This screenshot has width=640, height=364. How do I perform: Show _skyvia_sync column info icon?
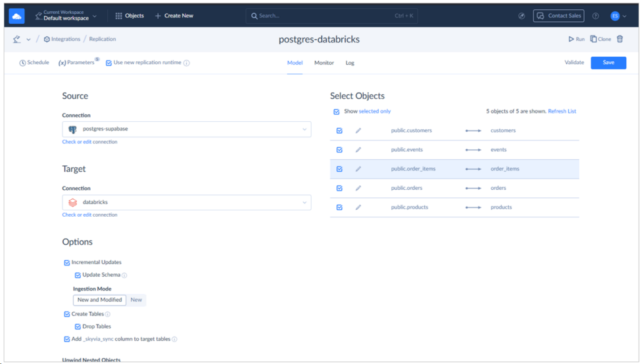174,340
